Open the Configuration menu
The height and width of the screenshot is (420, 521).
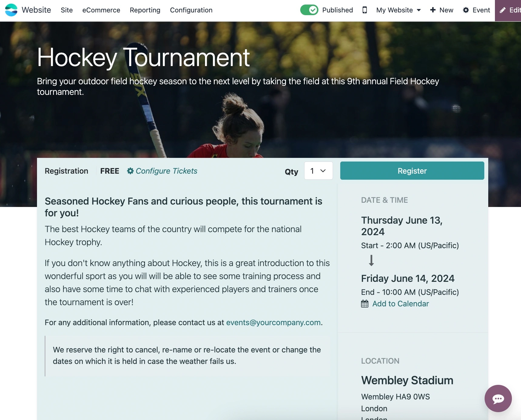coord(191,10)
